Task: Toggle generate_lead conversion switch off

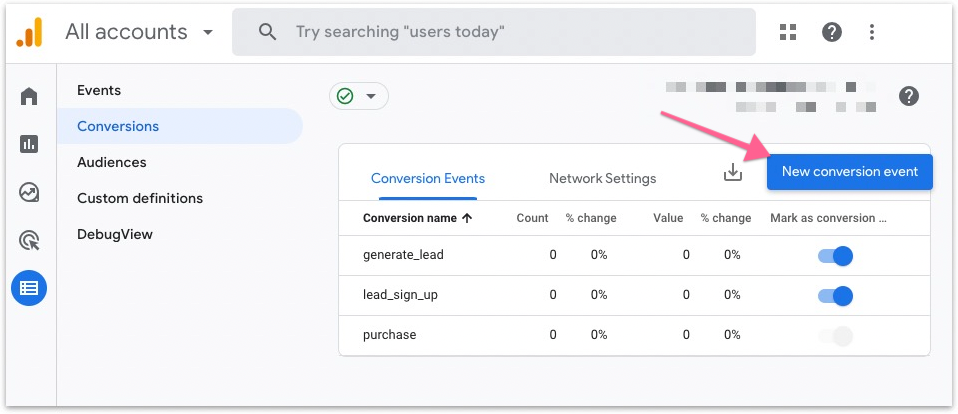Action: click(835, 255)
